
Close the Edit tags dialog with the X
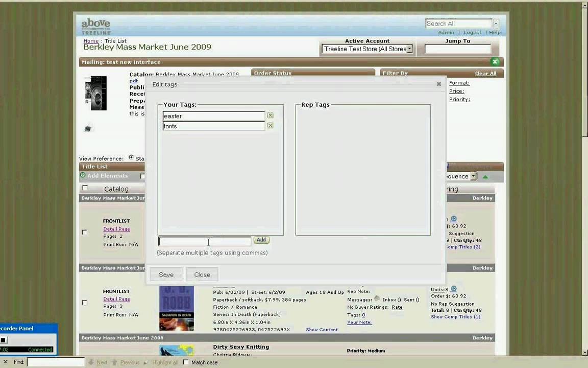tap(439, 84)
